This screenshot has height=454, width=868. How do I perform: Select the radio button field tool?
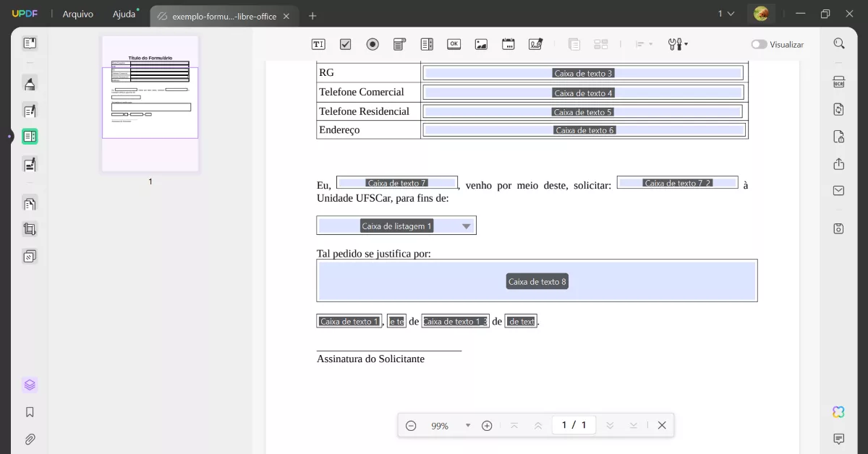[x=373, y=44]
